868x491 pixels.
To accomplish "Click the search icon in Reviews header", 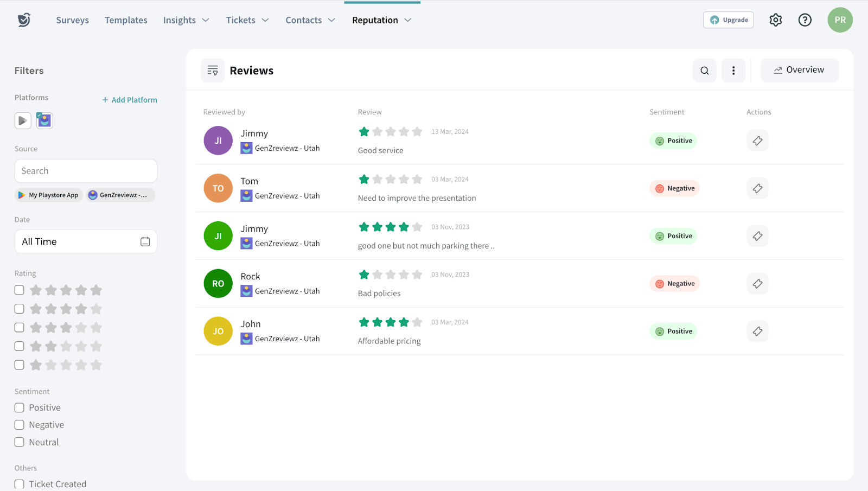I will [x=704, y=71].
